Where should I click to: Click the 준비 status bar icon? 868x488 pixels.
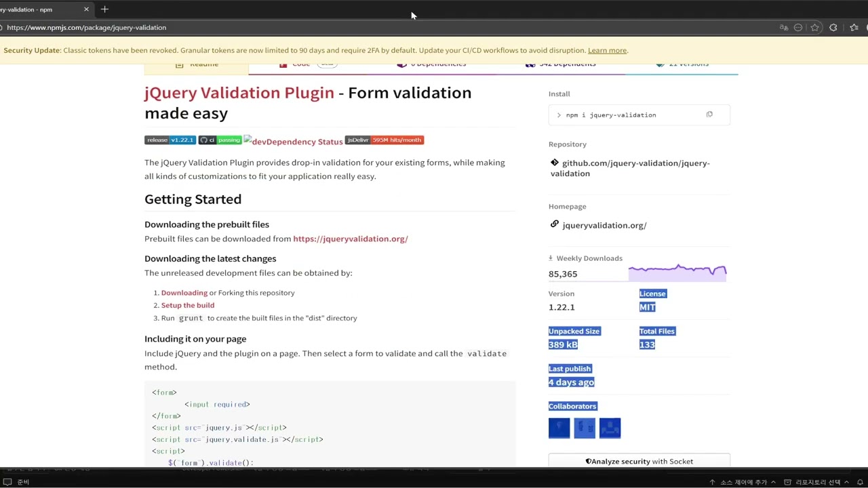(8, 482)
